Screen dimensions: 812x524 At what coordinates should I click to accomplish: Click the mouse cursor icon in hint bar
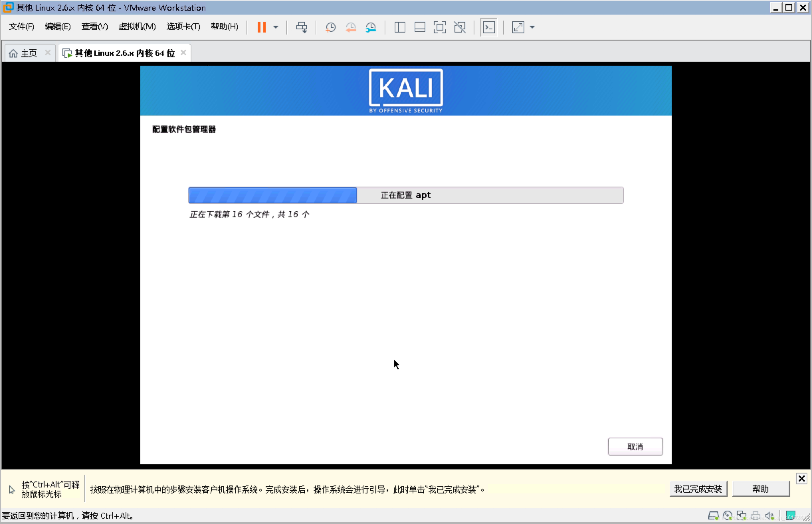point(12,490)
